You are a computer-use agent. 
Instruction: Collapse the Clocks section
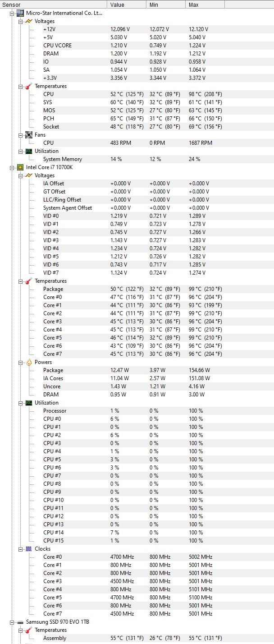[21, 549]
